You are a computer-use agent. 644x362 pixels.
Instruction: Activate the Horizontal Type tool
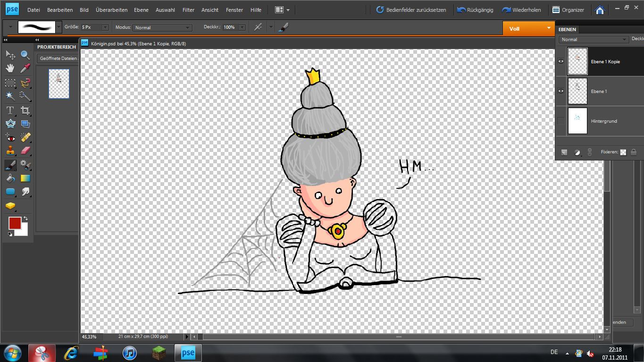(10, 110)
